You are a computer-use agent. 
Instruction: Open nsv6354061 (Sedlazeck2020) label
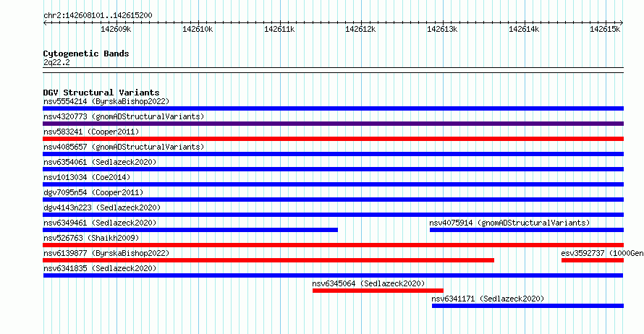click(x=100, y=162)
